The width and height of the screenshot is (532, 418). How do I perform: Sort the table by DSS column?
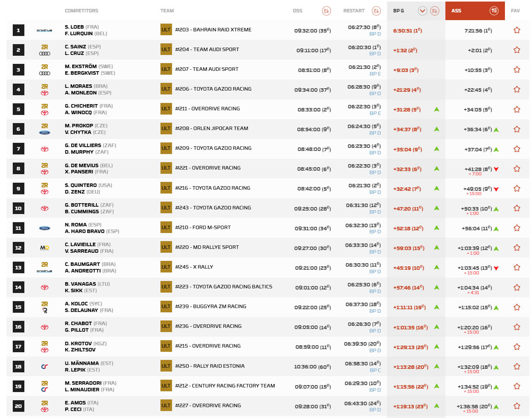(x=326, y=11)
